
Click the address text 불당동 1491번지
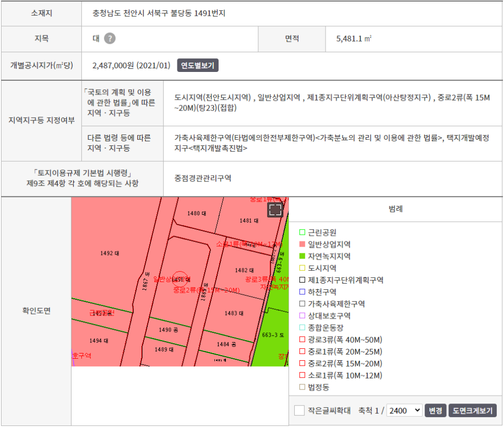pos(198,13)
